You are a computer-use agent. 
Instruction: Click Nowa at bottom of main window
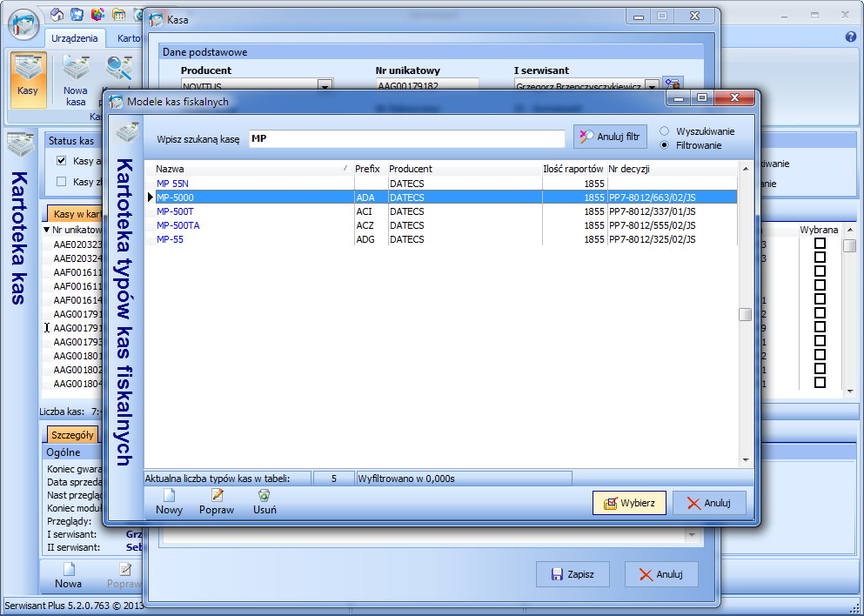(x=69, y=576)
